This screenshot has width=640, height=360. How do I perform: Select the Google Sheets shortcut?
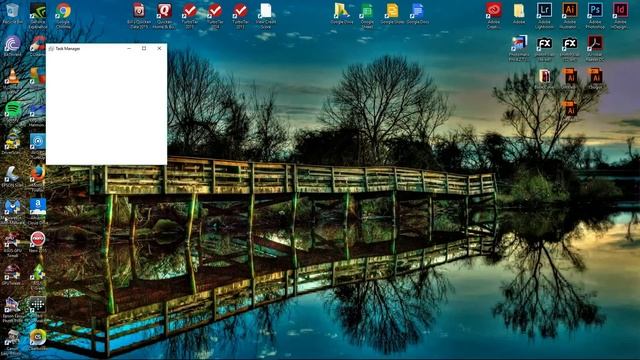pyautogui.click(x=367, y=11)
